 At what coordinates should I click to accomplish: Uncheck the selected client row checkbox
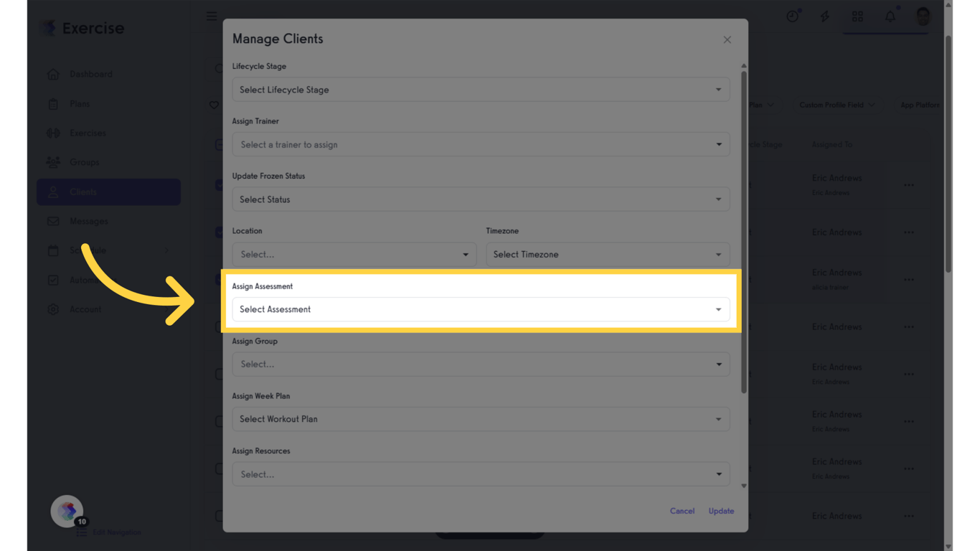(x=219, y=184)
